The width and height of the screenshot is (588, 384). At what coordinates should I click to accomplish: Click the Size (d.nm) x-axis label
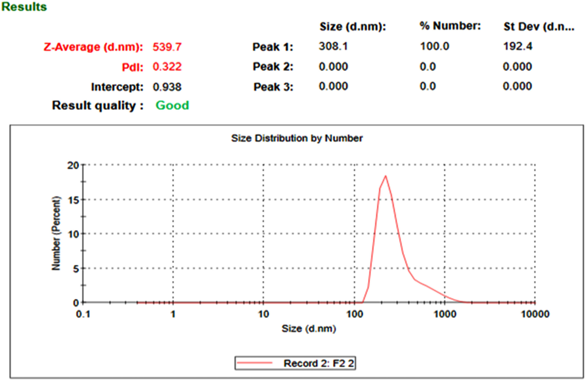[x=309, y=329]
